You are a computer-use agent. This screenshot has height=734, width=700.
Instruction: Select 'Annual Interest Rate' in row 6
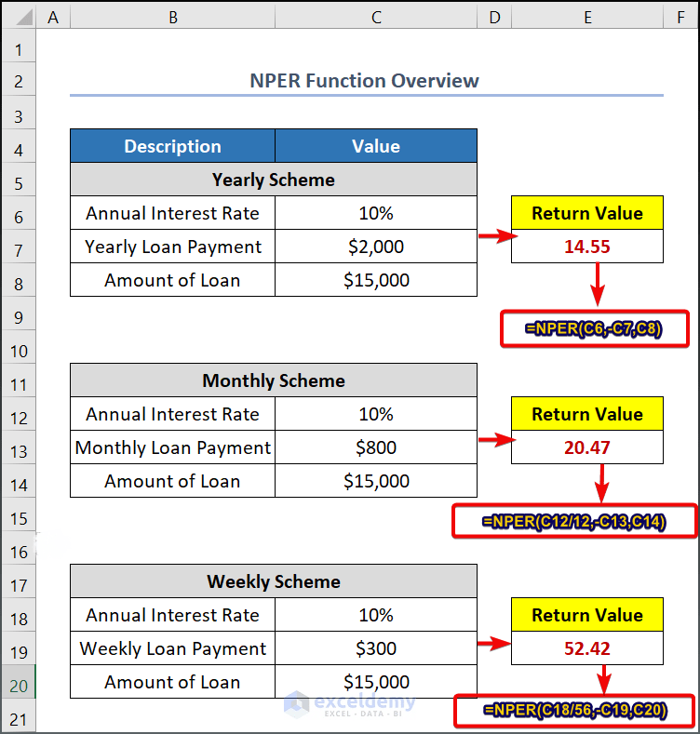pyautogui.click(x=172, y=213)
